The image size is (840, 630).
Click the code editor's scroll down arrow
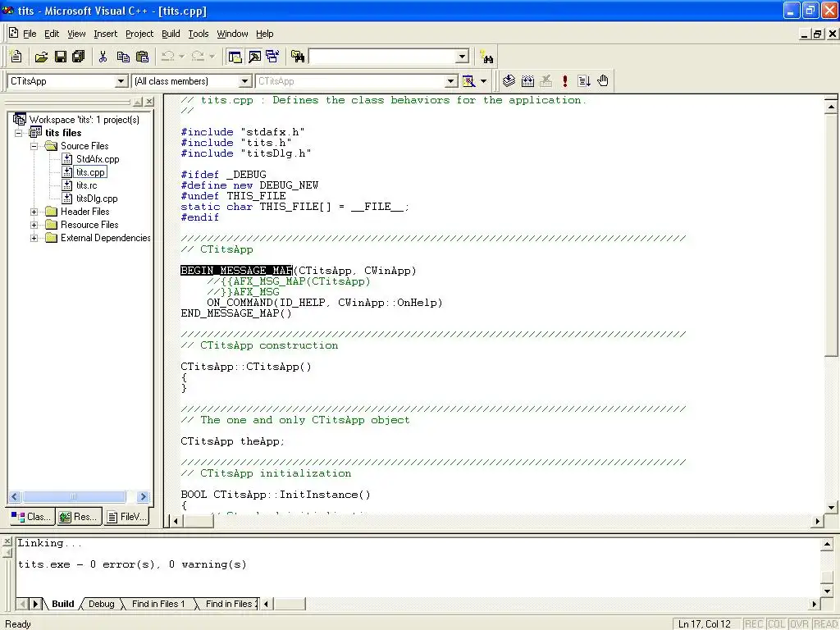tap(831, 507)
